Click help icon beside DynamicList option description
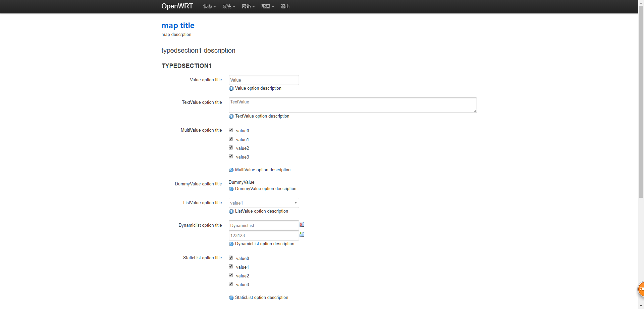Screen dimensions: 644x309 point(231,244)
